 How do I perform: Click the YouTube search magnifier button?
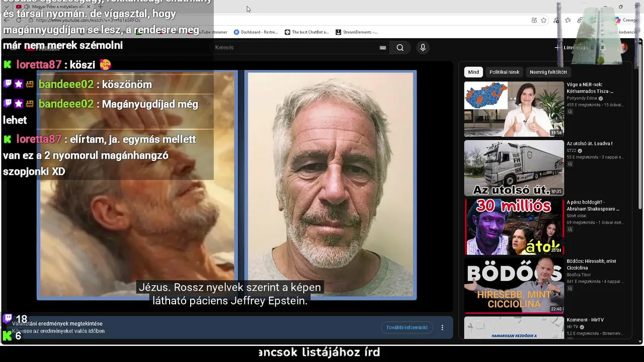click(400, 48)
